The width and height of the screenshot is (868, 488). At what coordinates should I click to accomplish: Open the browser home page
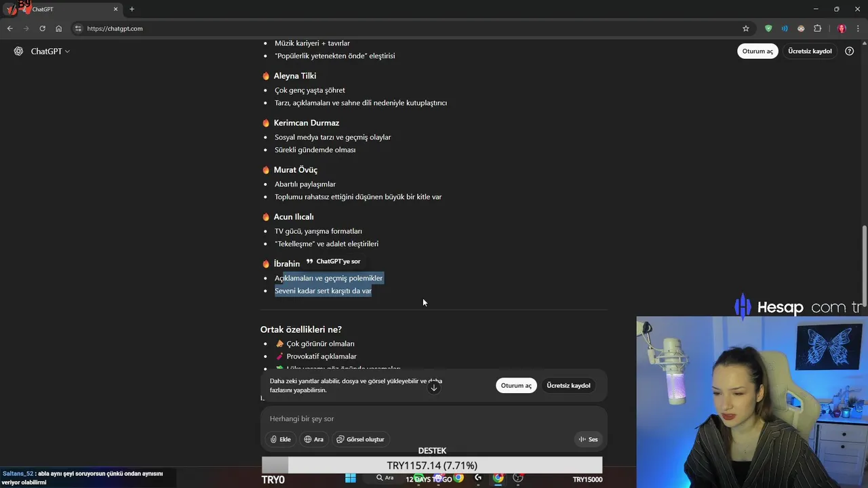(x=58, y=28)
